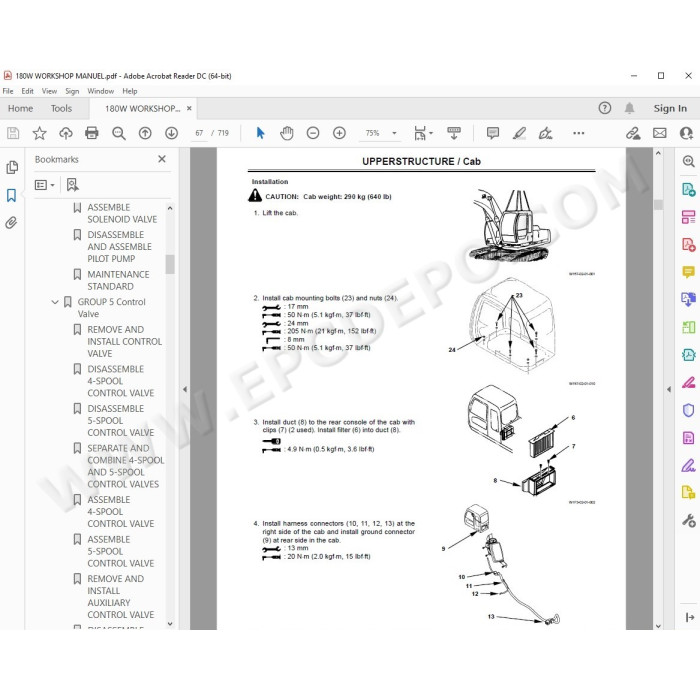Open the Protect shield tool in right pane

pyautogui.click(x=688, y=410)
